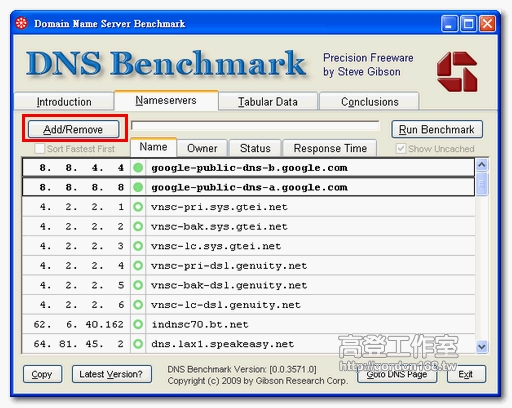Click status circle for 4.2.2.5
512x408 pixels.
pos(138,285)
